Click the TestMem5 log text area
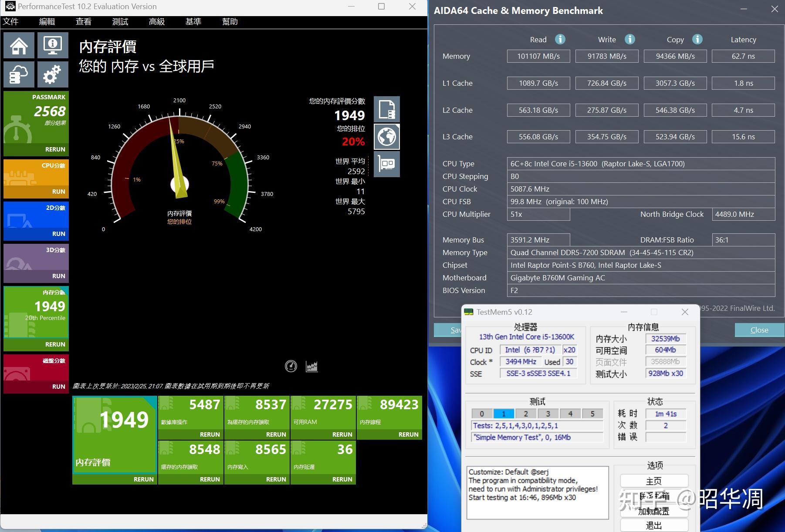Screen dimensions: 785x532 (538, 493)
